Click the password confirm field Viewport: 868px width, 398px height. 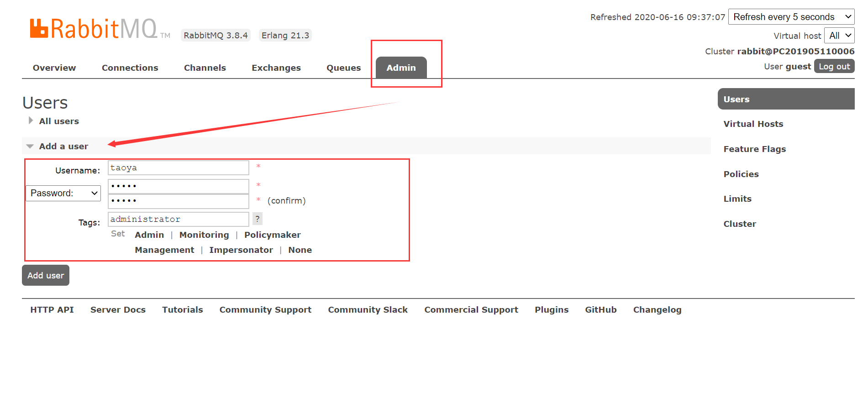click(x=179, y=201)
